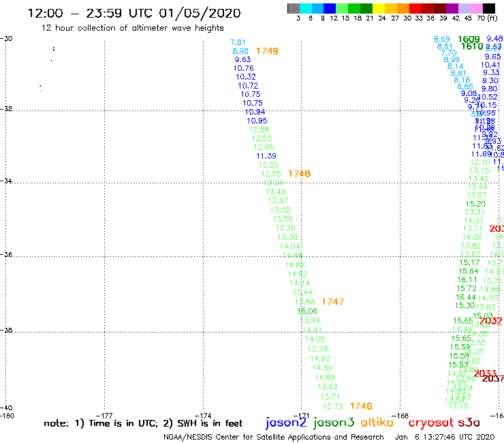Screen dimensions: 504x443
Task: Click the 12.73 wave height value
Action: point(332,407)
